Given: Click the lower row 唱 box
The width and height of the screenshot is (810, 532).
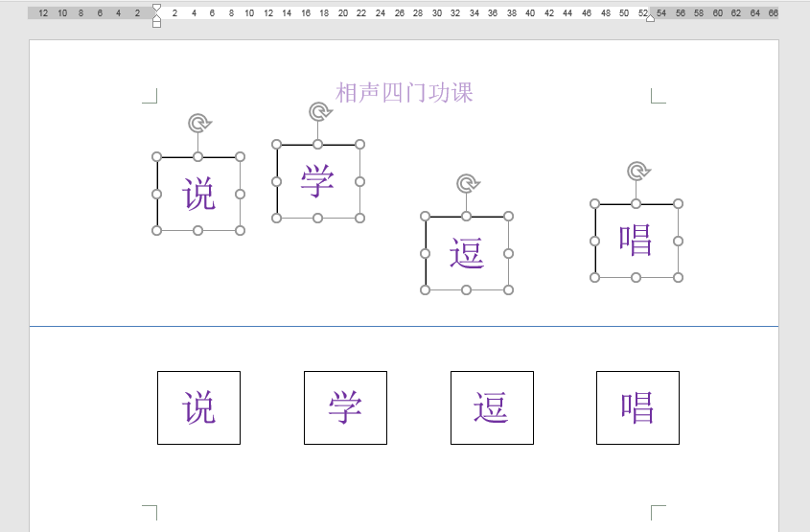Looking at the screenshot, I should pos(638,407).
